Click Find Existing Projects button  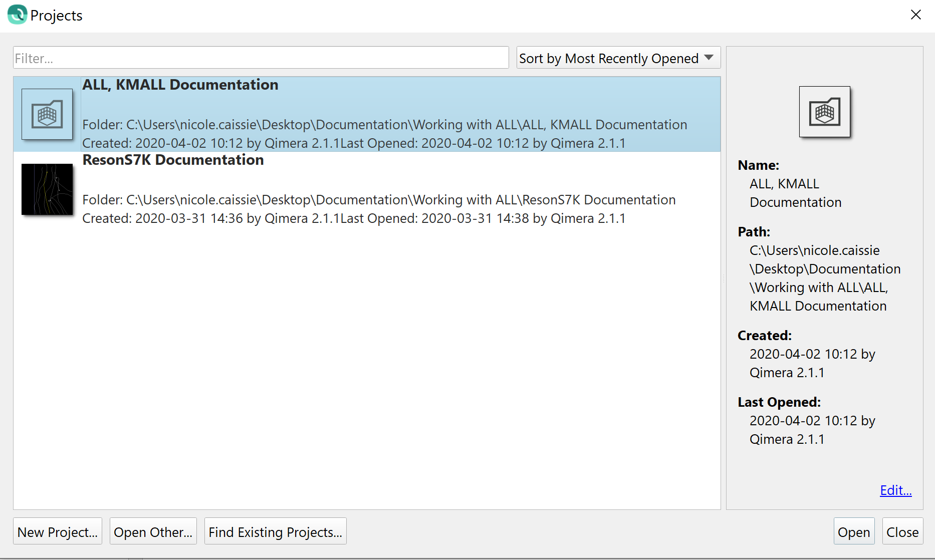[275, 531]
